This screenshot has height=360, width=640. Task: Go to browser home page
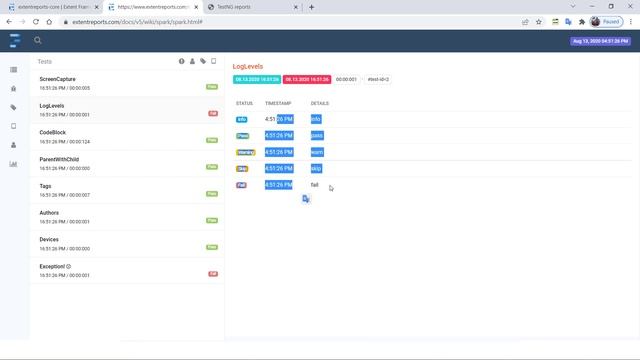[49, 22]
